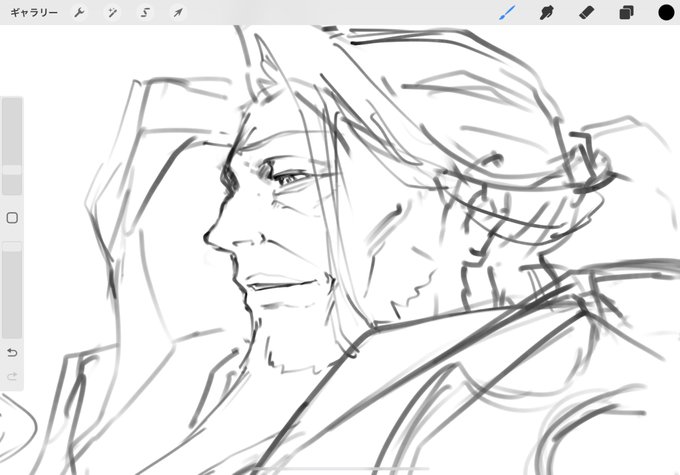The width and height of the screenshot is (680, 475).
Task: Open the Actions wrench menu
Action: 79,13
